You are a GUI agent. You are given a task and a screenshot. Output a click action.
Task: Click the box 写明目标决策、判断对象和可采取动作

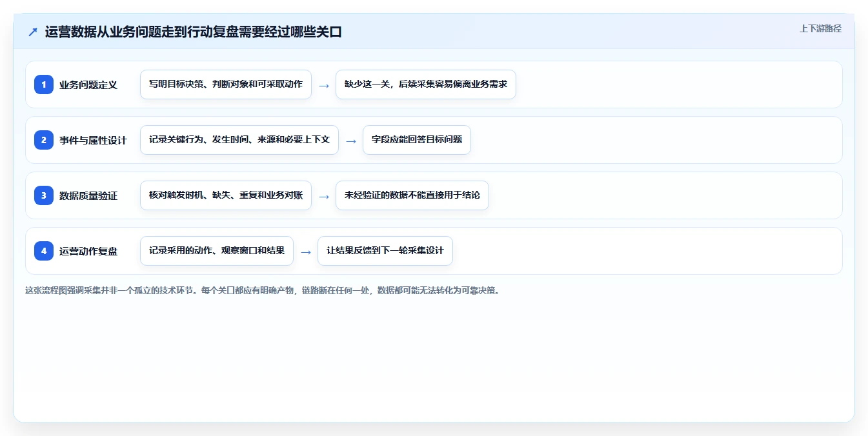pyautogui.click(x=226, y=84)
